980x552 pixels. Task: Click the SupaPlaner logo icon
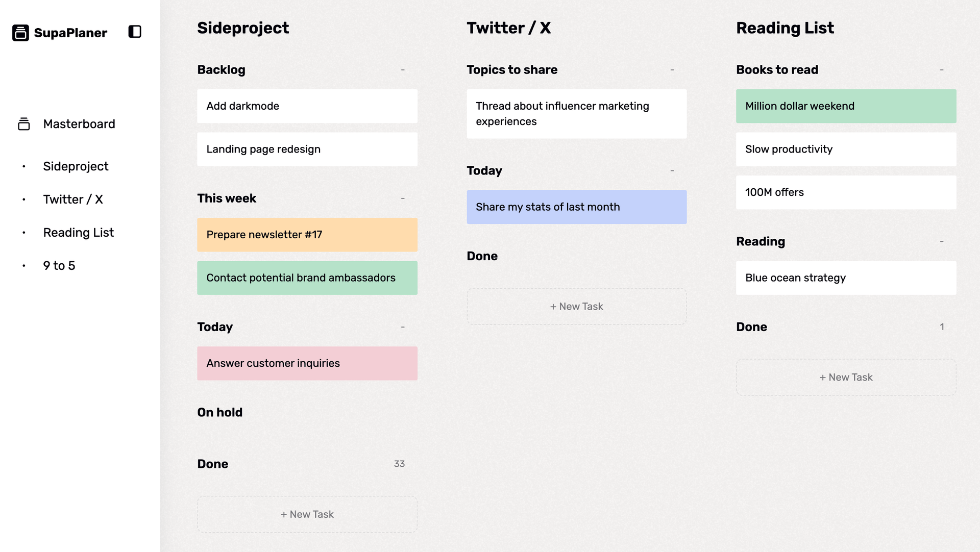[20, 33]
